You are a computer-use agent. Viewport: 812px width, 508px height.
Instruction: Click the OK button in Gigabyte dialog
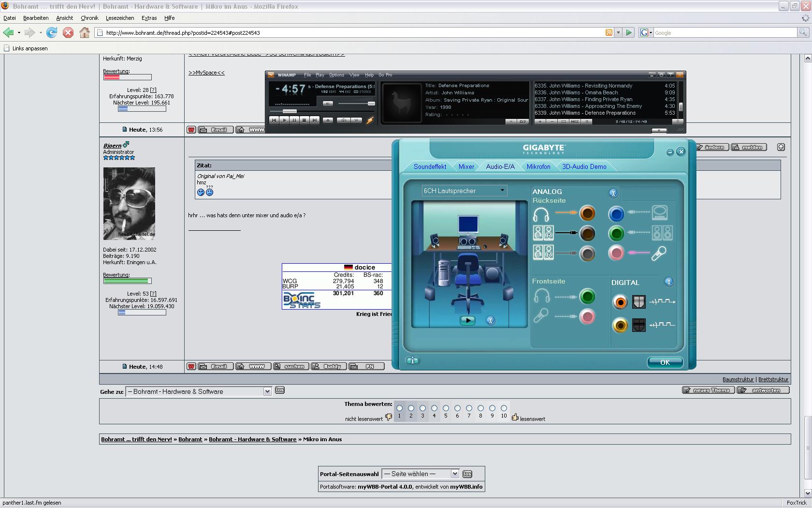[665, 362]
